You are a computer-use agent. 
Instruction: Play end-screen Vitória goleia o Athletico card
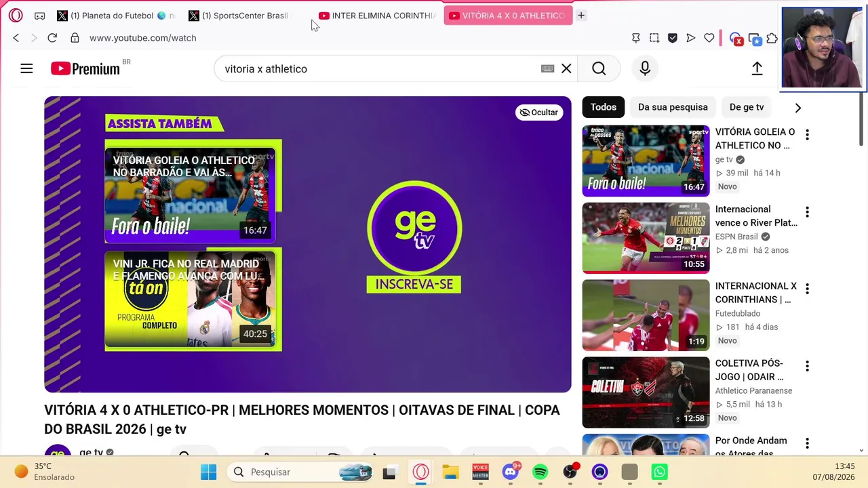(x=190, y=195)
